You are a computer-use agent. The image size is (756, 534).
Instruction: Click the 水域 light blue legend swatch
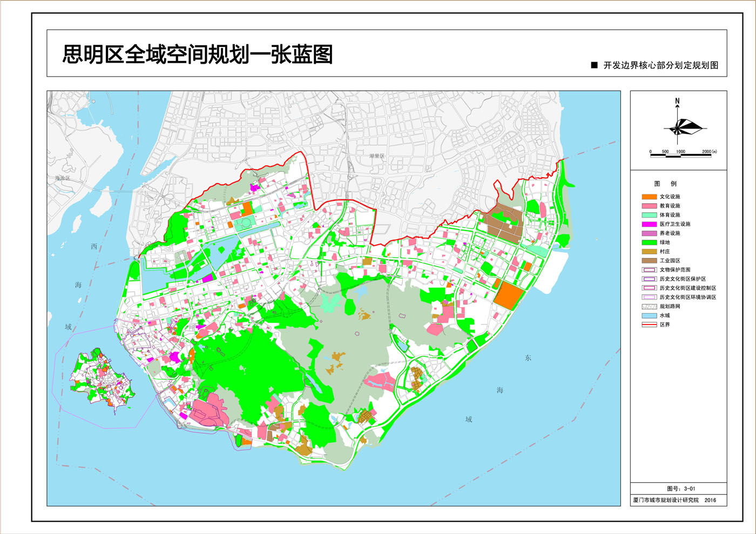click(649, 315)
